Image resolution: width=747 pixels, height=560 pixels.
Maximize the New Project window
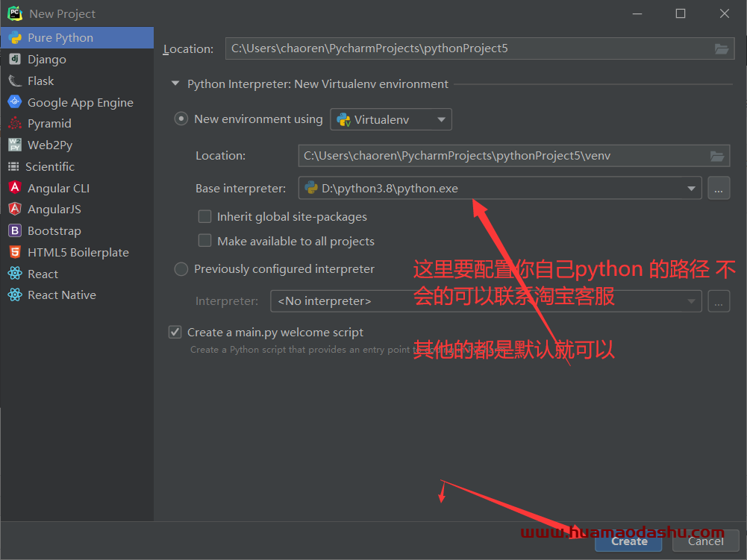(681, 14)
